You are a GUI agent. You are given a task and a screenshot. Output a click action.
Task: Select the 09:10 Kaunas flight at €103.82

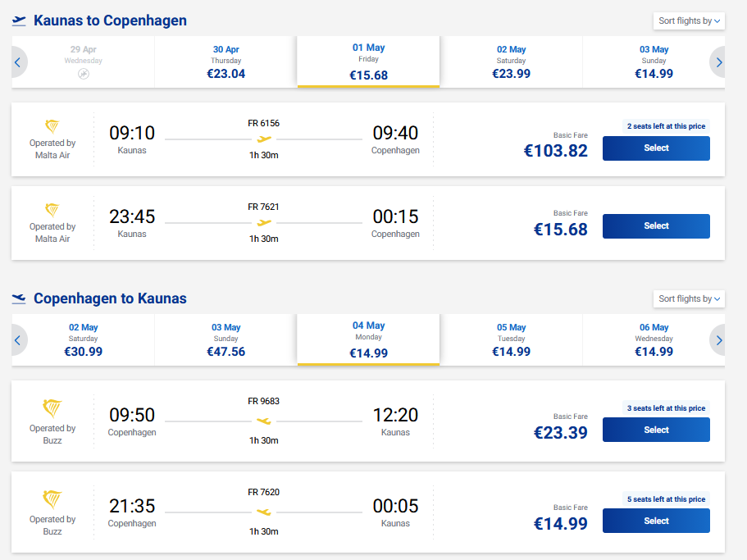tap(656, 148)
